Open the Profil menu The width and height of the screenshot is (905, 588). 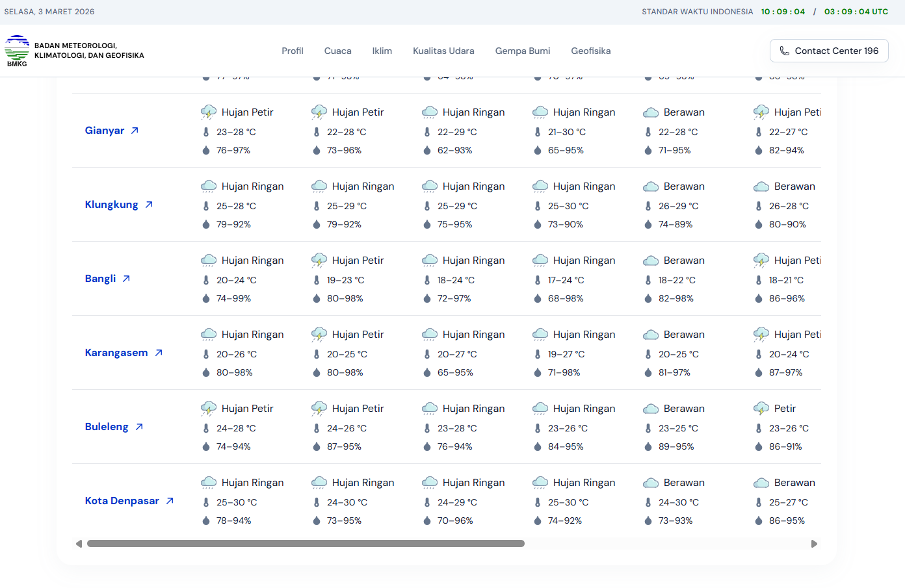click(x=292, y=51)
